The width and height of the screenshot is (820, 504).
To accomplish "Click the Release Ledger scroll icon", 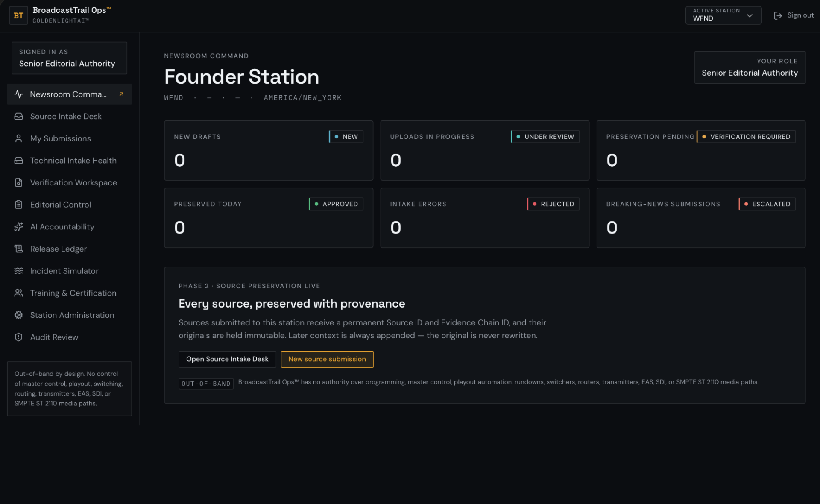I will click(x=18, y=249).
